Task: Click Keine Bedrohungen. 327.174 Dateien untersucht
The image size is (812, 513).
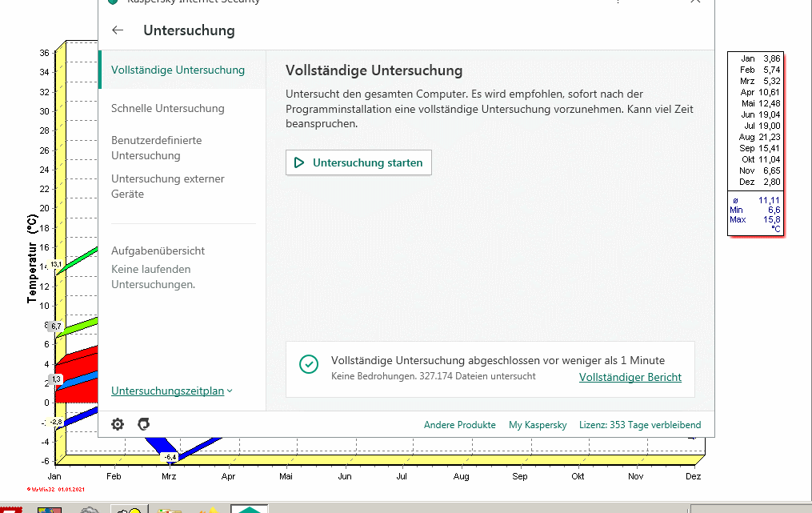Action: [x=434, y=376]
